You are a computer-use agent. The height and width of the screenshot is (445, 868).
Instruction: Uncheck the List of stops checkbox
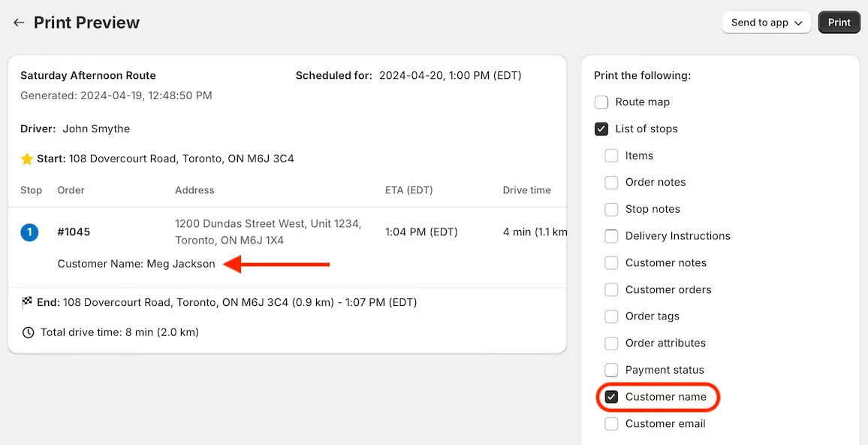pos(601,129)
